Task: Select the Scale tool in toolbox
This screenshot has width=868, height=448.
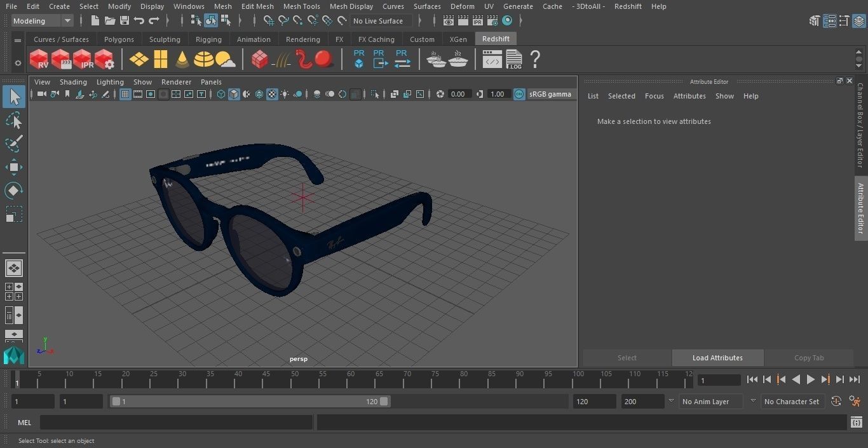Action: [14, 214]
